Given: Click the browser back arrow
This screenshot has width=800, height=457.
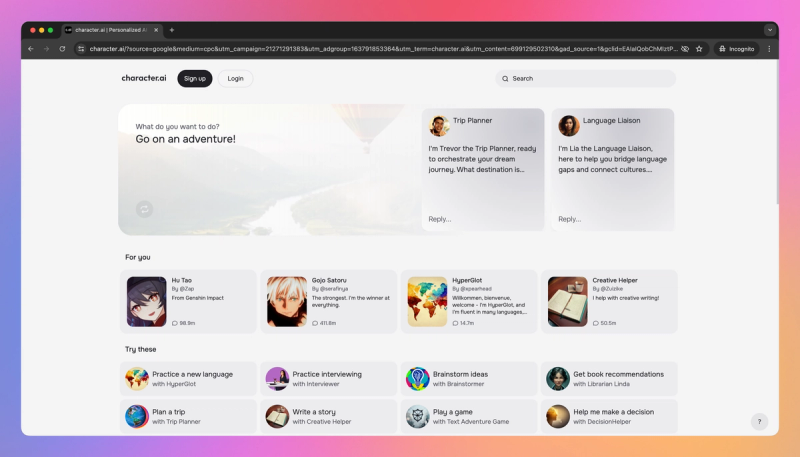Looking at the screenshot, I should (31, 49).
